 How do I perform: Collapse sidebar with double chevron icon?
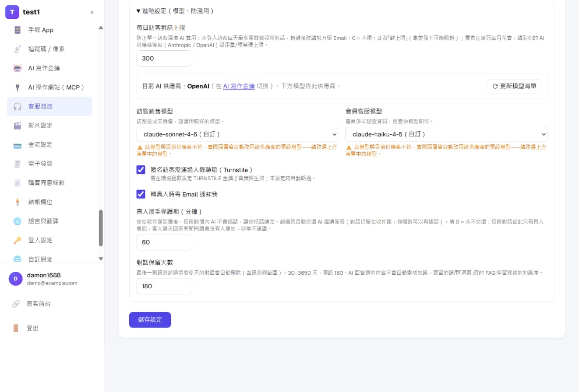[x=92, y=12]
